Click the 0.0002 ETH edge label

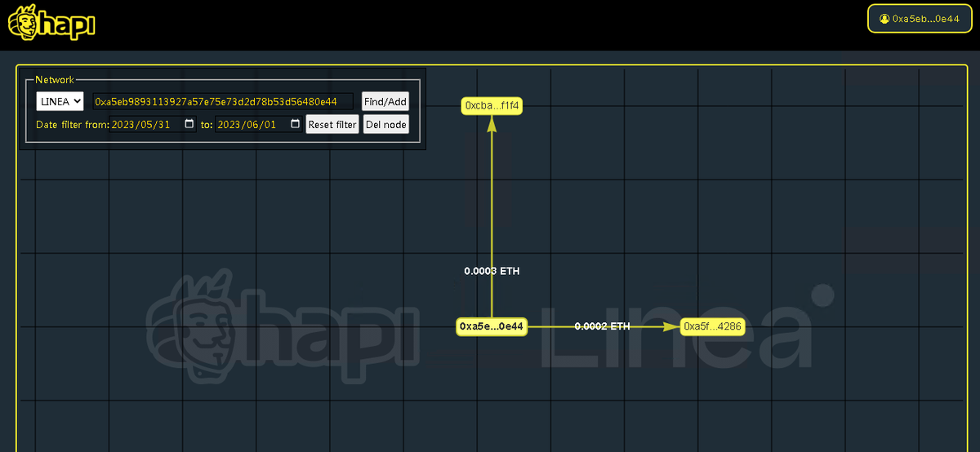(602, 326)
